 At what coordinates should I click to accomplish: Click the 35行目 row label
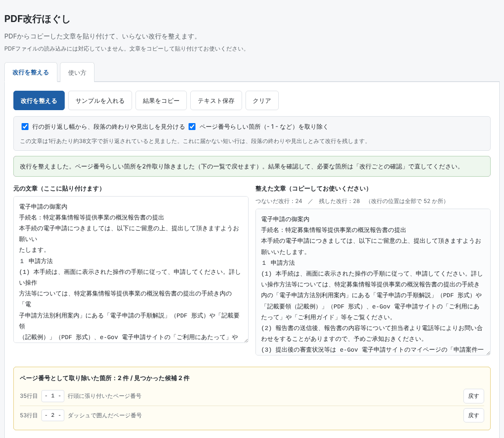28,396
